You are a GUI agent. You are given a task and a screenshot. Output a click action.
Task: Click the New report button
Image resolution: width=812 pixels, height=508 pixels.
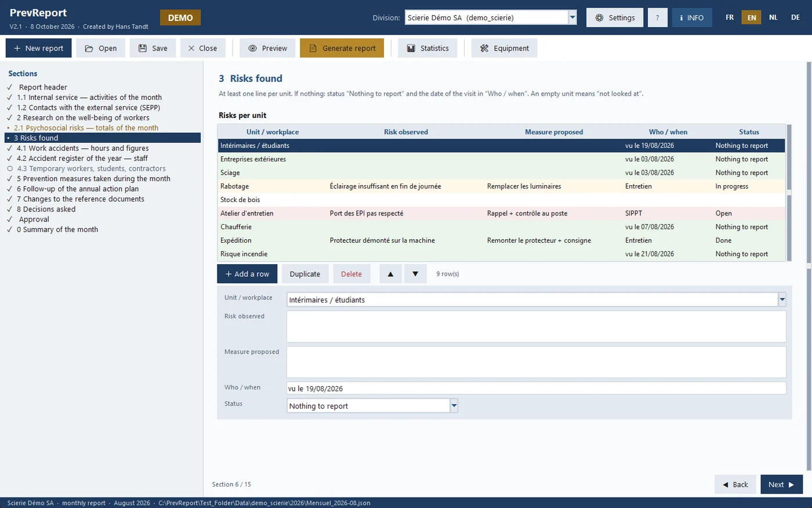[39, 48]
